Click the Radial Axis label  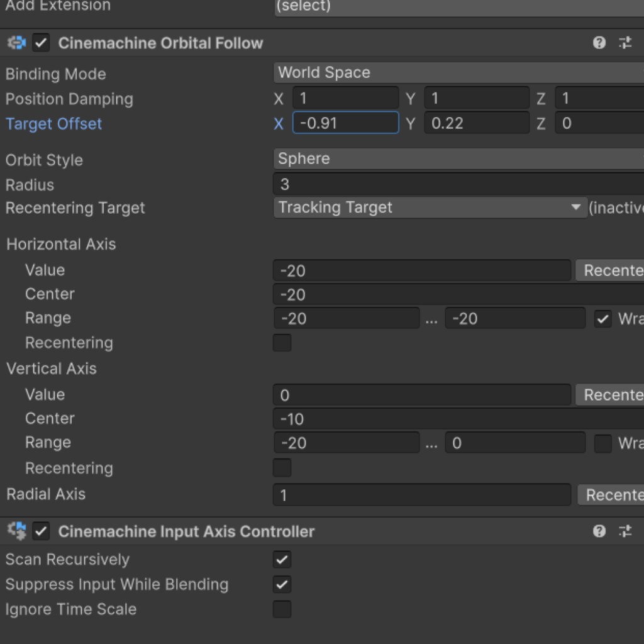coord(46,494)
